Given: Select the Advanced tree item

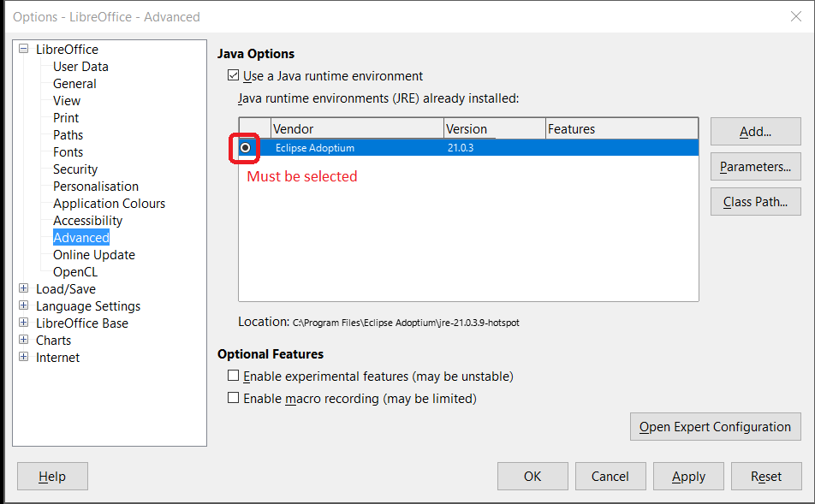Looking at the screenshot, I should (81, 237).
